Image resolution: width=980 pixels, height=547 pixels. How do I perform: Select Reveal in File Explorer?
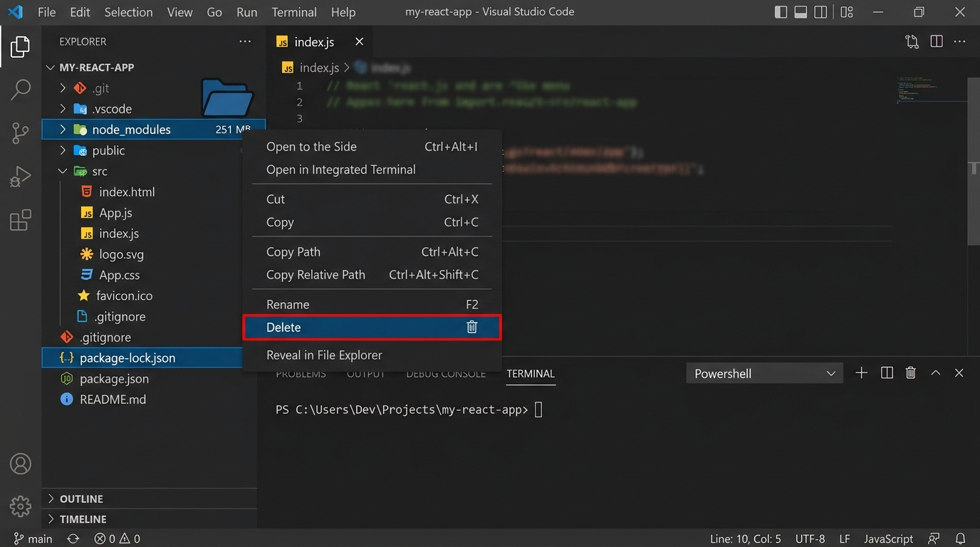point(372,355)
